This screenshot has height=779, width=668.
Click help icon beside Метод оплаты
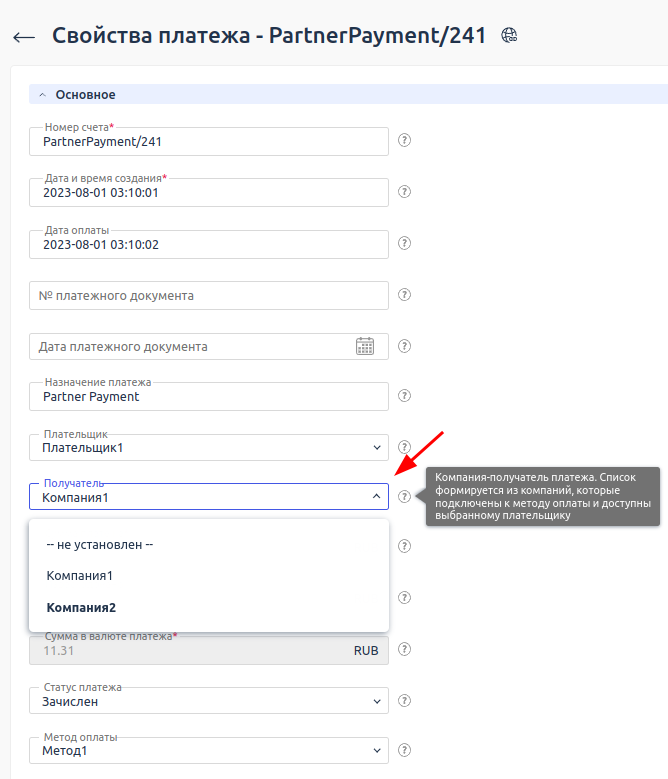[405, 749]
